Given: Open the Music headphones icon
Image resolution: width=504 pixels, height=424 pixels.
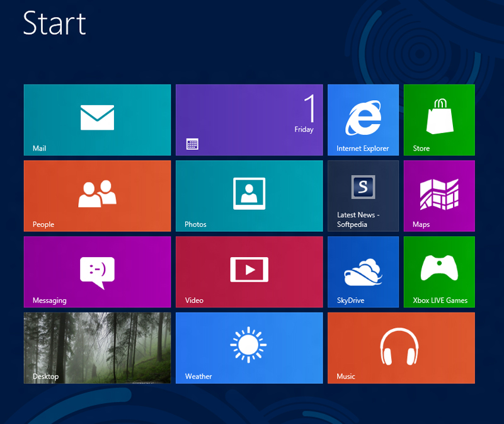Looking at the screenshot, I should (x=399, y=347).
